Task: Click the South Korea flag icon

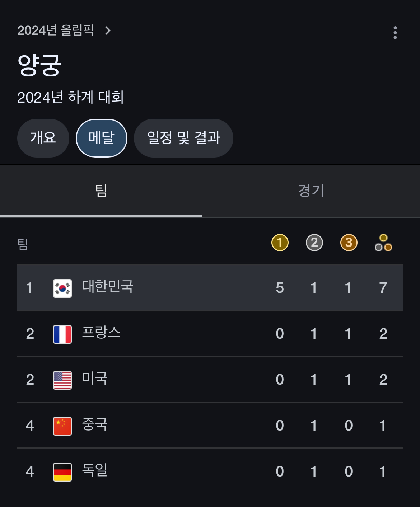Action: coord(62,288)
